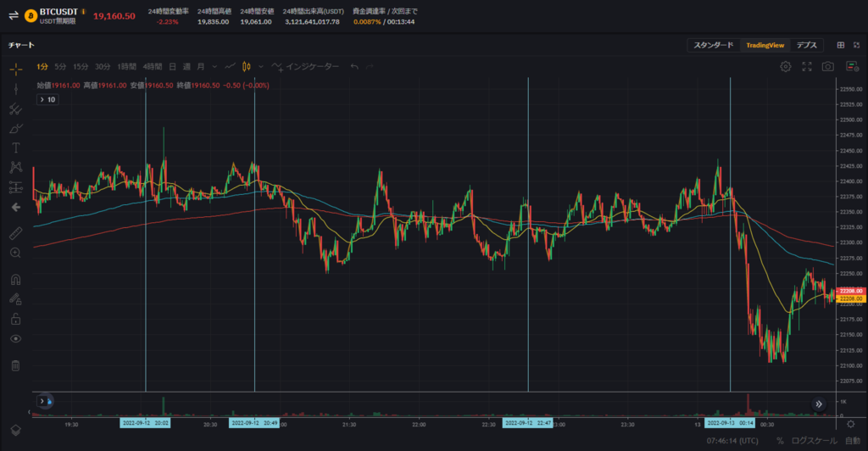868x451 pixels.
Task: Select candlestick chart style
Action: click(247, 66)
